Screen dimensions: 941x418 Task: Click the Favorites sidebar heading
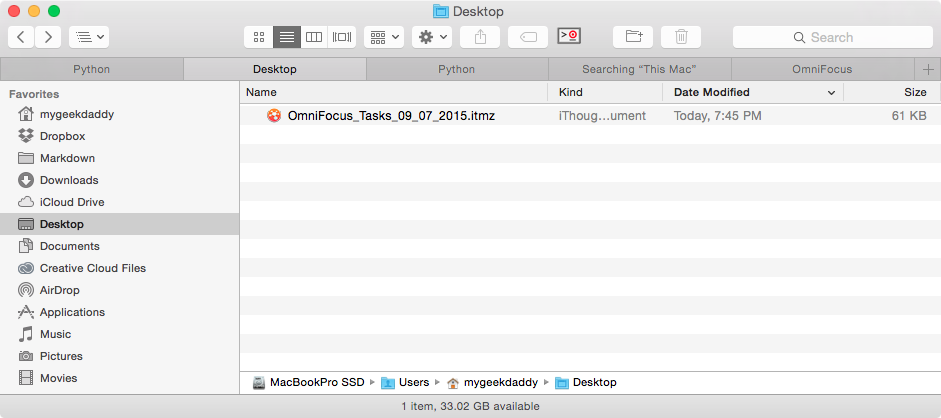(x=34, y=94)
